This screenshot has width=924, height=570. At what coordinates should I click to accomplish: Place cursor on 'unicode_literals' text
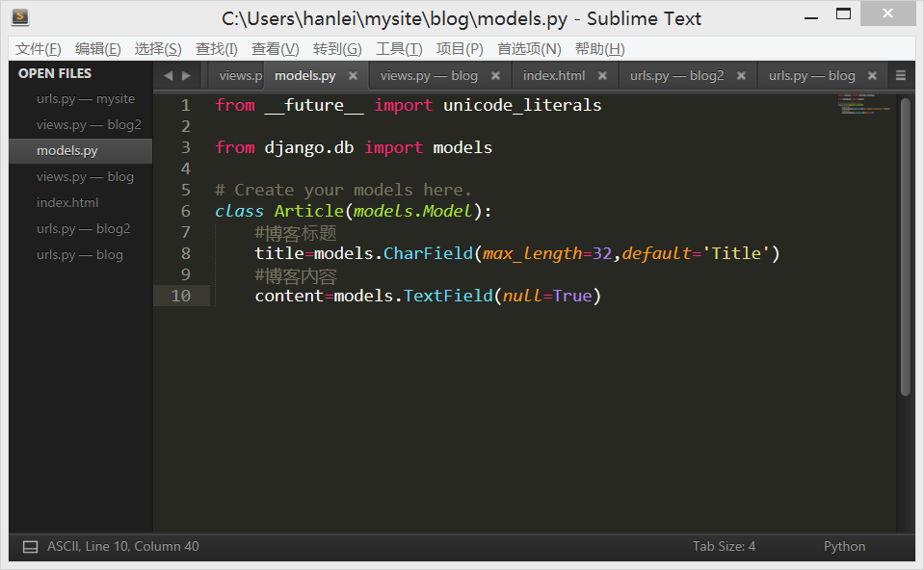522,105
